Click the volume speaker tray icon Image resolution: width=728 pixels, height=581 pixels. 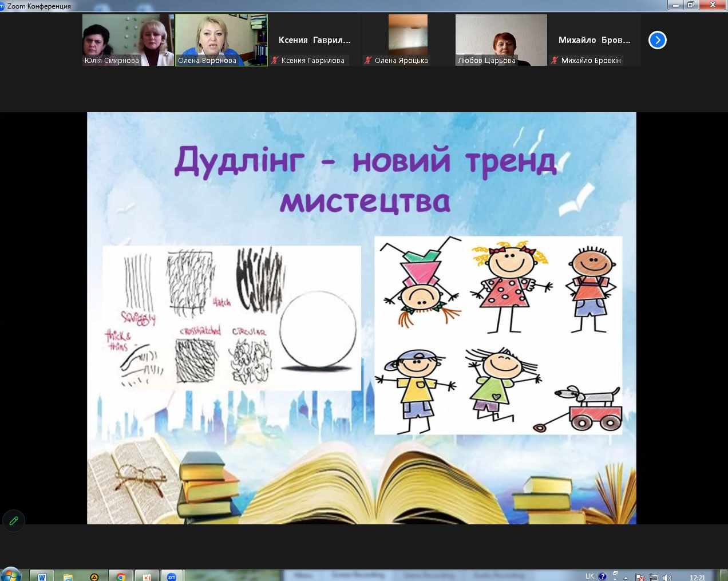[x=666, y=577]
